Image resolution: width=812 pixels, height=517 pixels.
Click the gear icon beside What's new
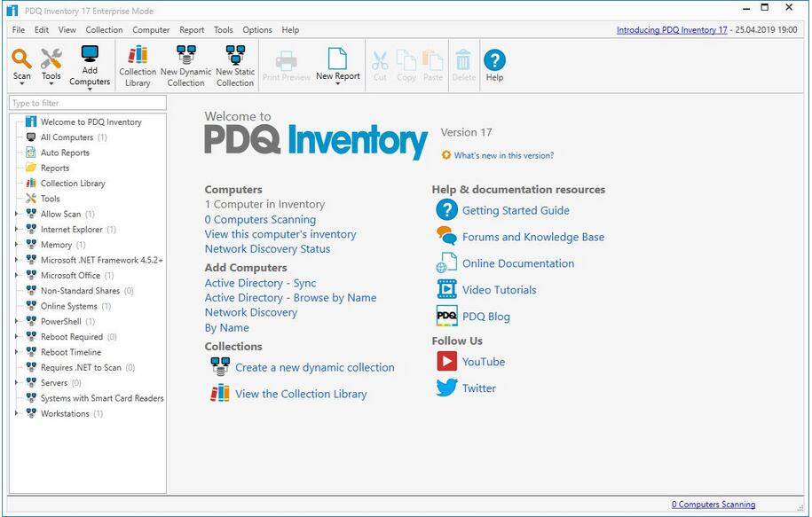point(445,154)
